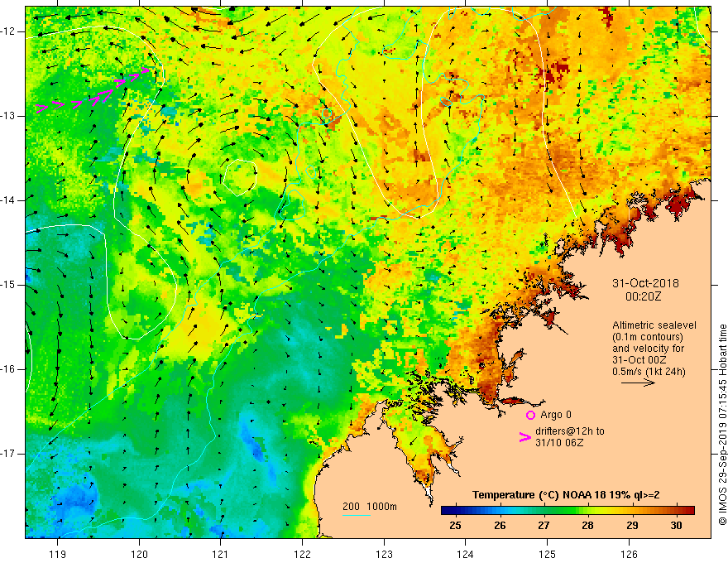The image size is (728, 563).
Task: Click the time label 00:20Z
Action: tap(643, 296)
